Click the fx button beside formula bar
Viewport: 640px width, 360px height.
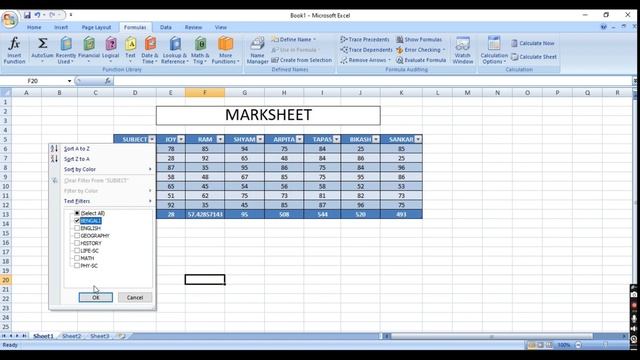click(x=108, y=81)
